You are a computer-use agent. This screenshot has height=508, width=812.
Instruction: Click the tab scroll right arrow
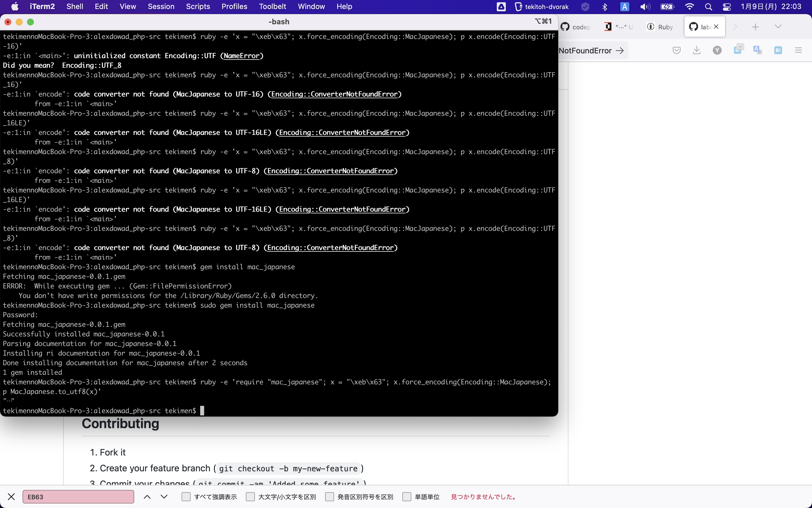[735, 27]
